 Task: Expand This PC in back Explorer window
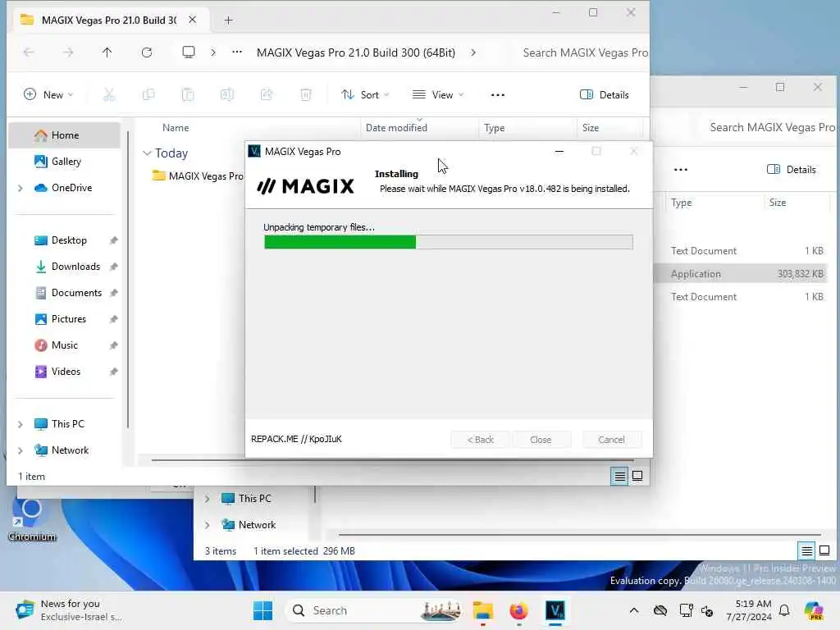pos(207,499)
